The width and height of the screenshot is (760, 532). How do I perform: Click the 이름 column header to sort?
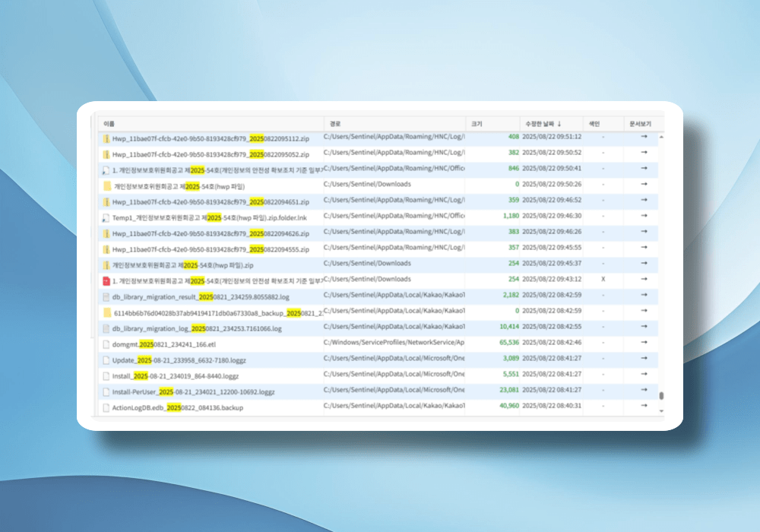(x=109, y=123)
